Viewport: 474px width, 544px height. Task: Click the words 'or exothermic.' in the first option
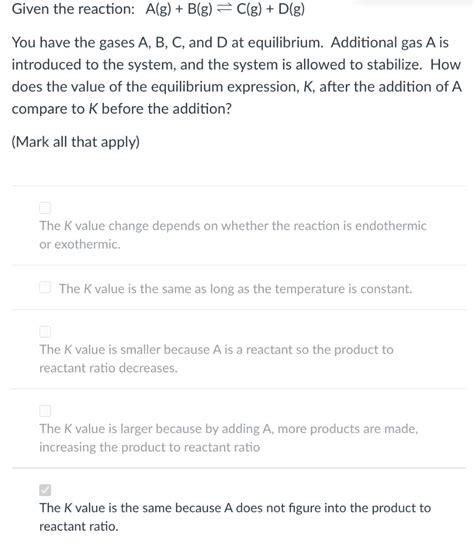[x=80, y=244]
